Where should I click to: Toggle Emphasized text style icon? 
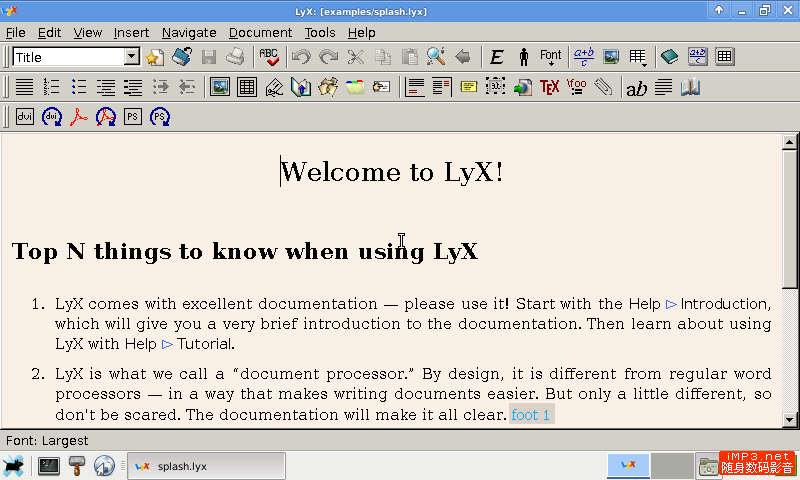click(496, 57)
